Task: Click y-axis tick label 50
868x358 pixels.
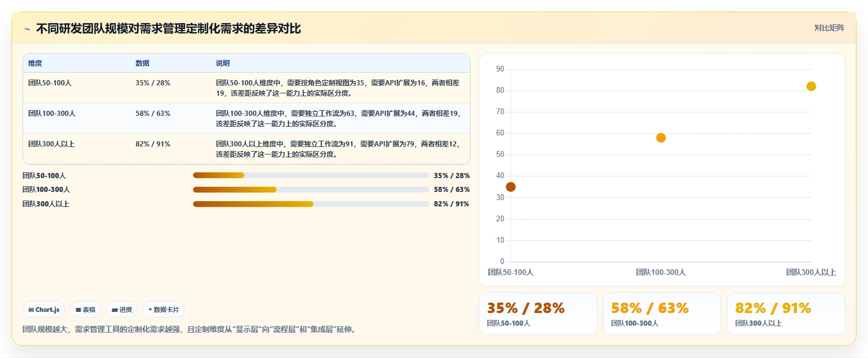Action: point(500,154)
